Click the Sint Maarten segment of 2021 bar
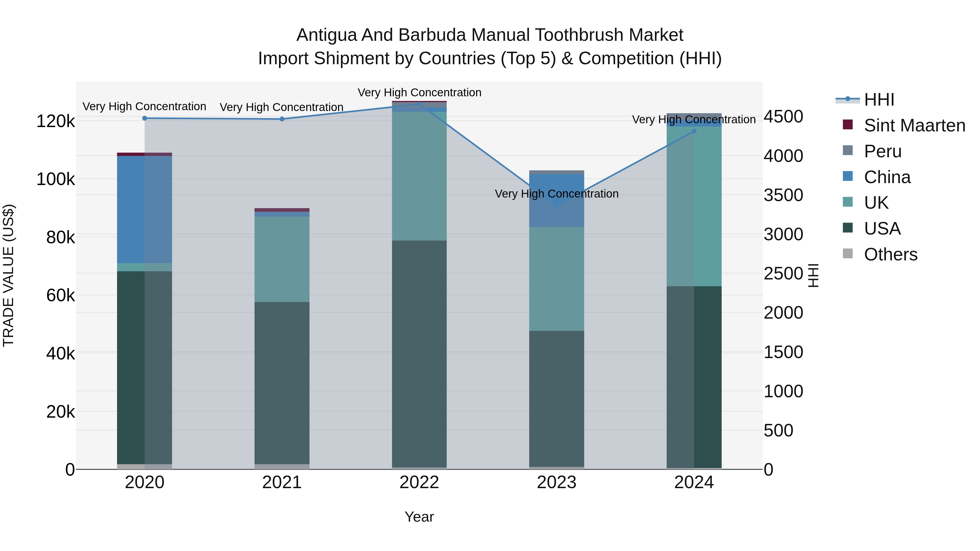Image resolution: width=980 pixels, height=551 pixels. (x=282, y=210)
